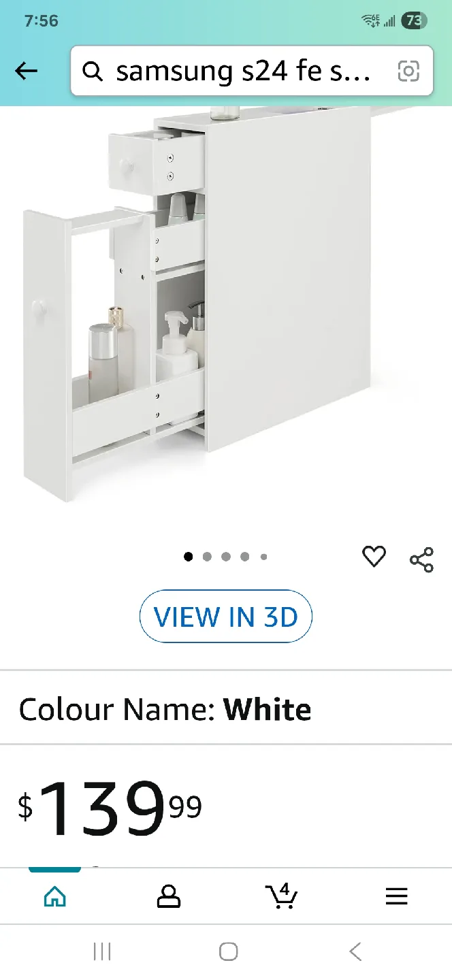Image resolution: width=452 pixels, height=980 pixels.
Task: Expand Colour Name White option row
Action: pos(226,709)
